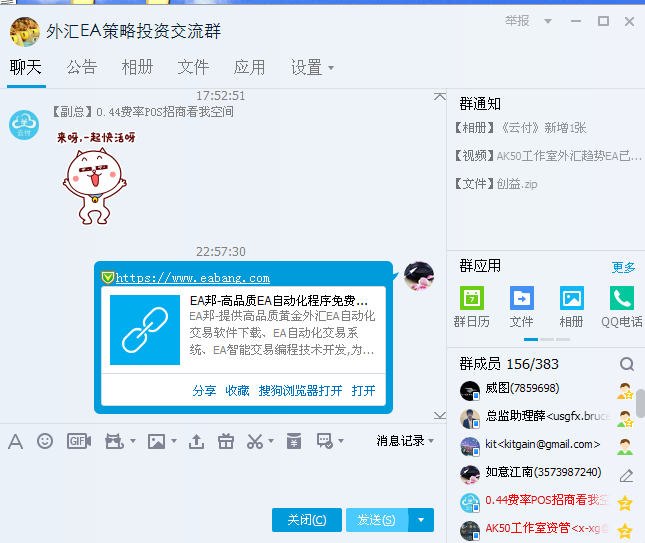Click 发送(S) send button
The image size is (645, 543).
(377, 520)
